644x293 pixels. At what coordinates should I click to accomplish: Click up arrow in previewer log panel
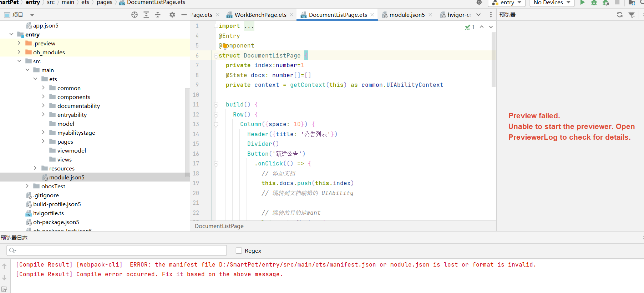4,266
